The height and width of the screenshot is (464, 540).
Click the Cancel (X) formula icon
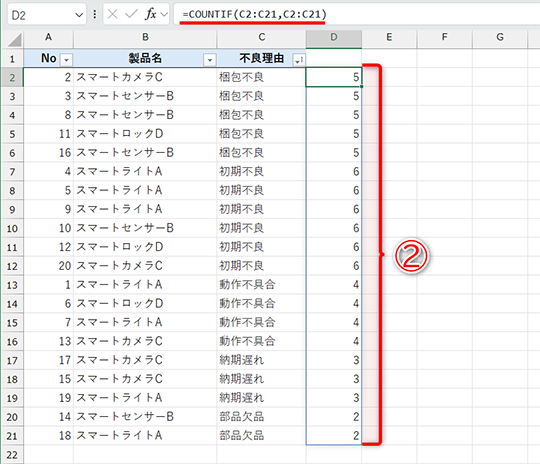click(113, 14)
